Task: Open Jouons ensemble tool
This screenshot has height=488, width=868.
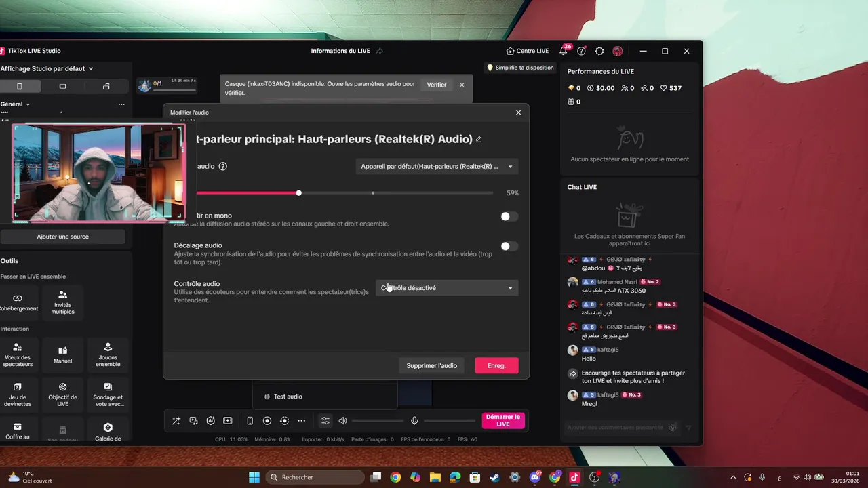Action: click(x=108, y=355)
